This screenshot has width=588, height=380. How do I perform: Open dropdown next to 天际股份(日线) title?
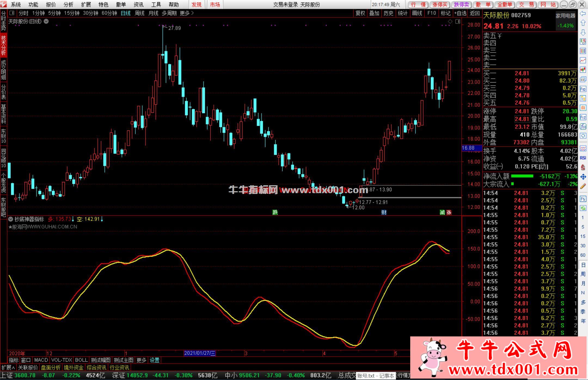[x=46, y=21]
